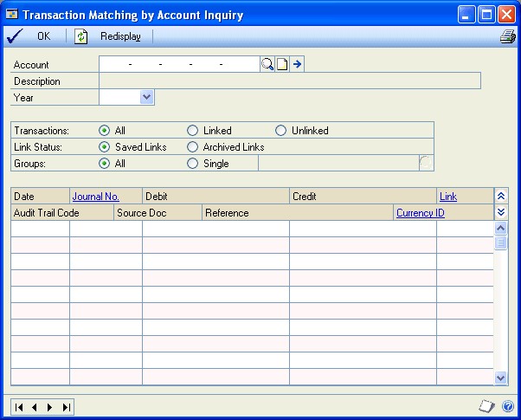Click the Debit column header
521x420 pixels.
click(x=215, y=197)
